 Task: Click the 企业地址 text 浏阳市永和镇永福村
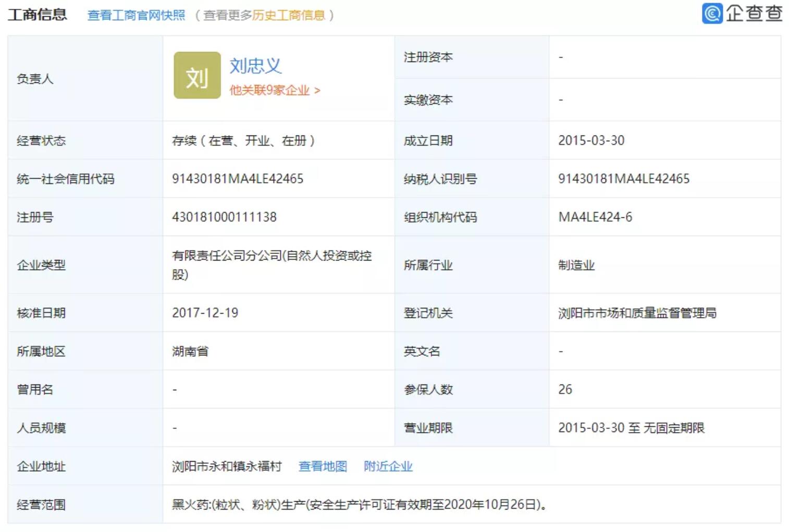pos(227,466)
